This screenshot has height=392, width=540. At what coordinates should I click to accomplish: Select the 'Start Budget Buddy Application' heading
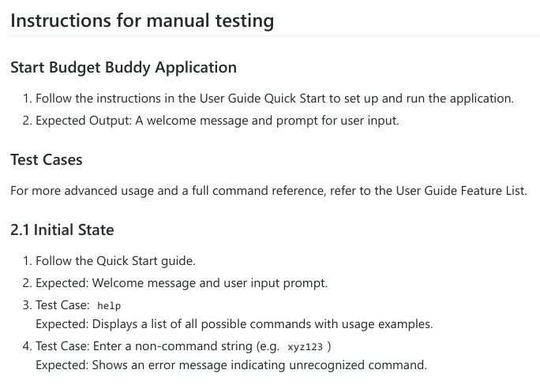pos(124,68)
